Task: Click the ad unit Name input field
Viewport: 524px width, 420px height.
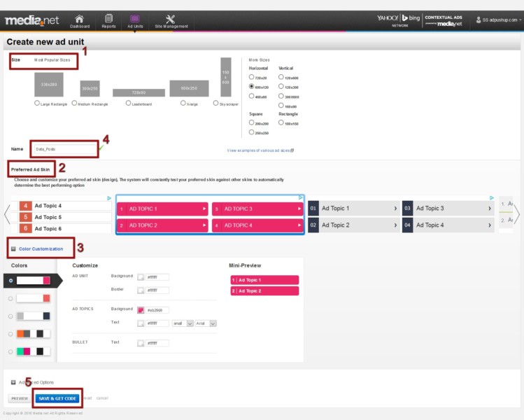Action: 64,148
